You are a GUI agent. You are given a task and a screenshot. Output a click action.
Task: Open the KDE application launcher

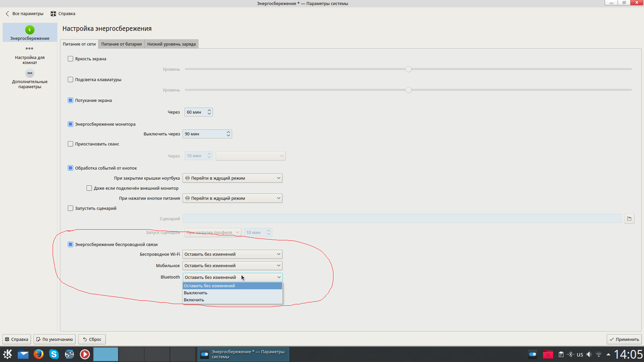pyautogui.click(x=7, y=354)
